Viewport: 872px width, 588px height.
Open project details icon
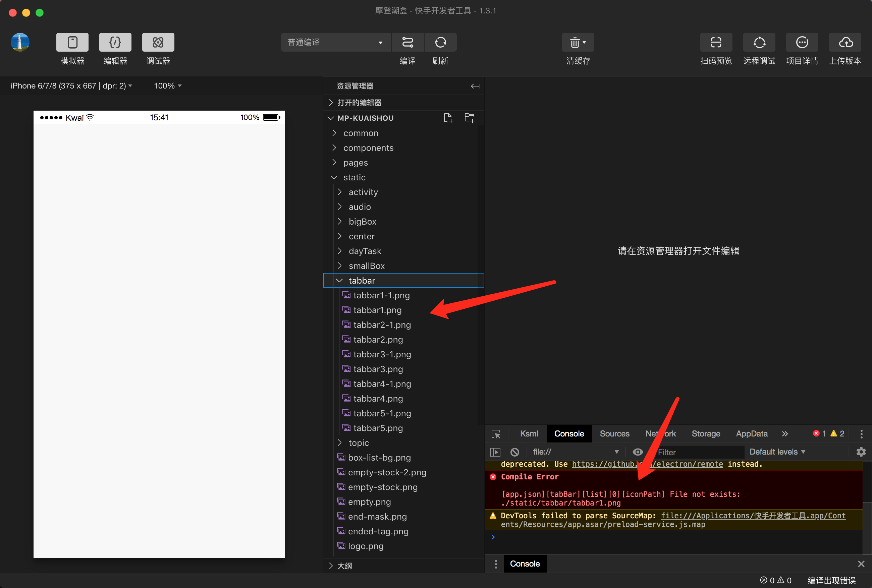tap(802, 42)
